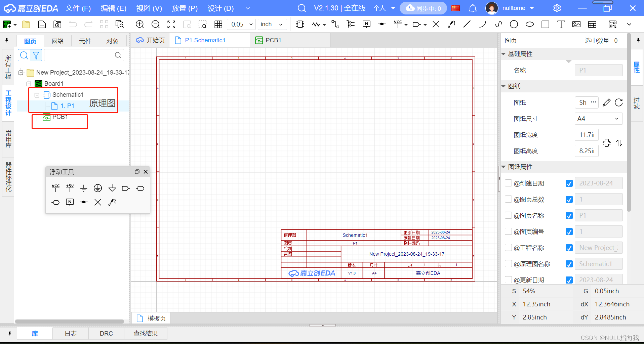Toggle the grid display icon in toolbar
This screenshot has height=344, width=644.
tap(218, 24)
